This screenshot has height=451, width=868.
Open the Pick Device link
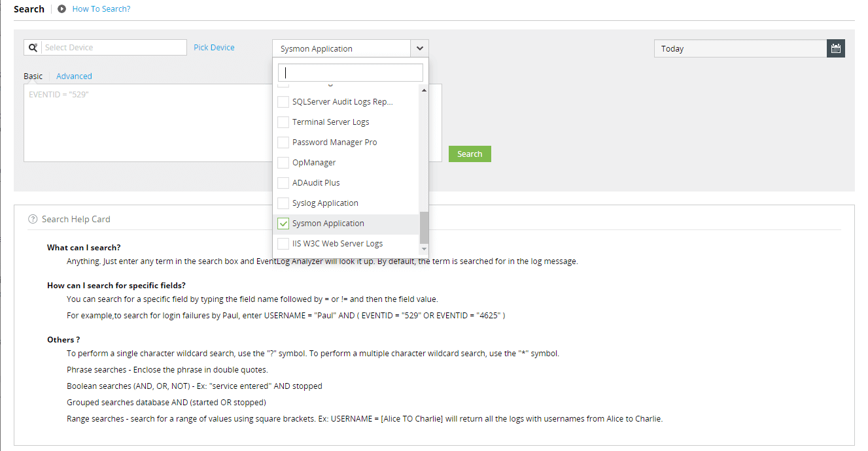[x=214, y=47]
